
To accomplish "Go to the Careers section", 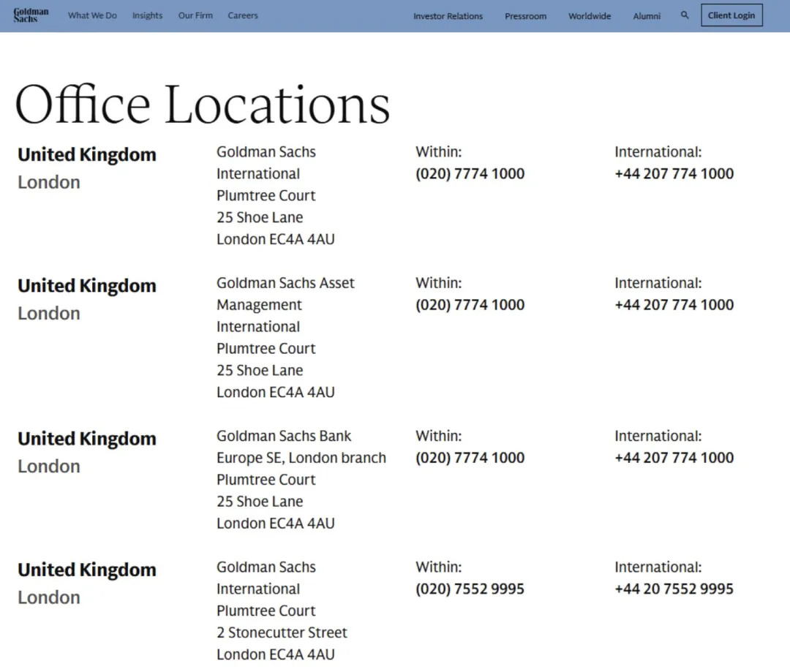I will click(243, 15).
